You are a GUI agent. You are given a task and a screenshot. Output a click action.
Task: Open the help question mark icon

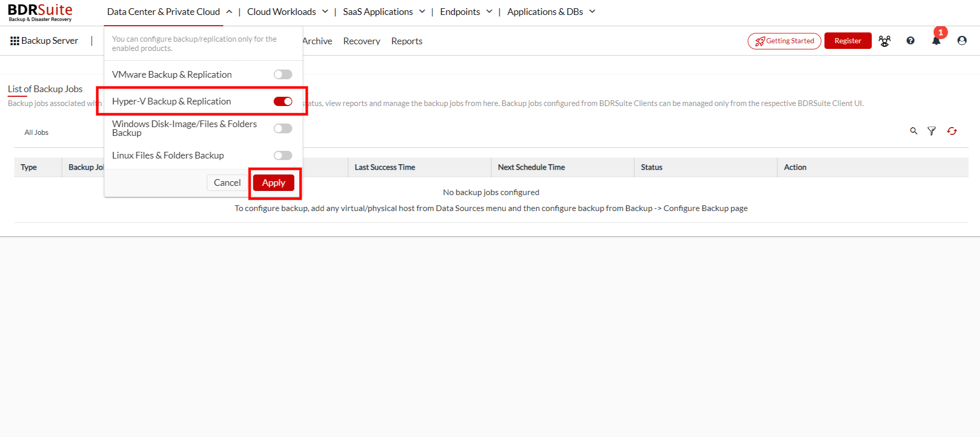coord(911,41)
